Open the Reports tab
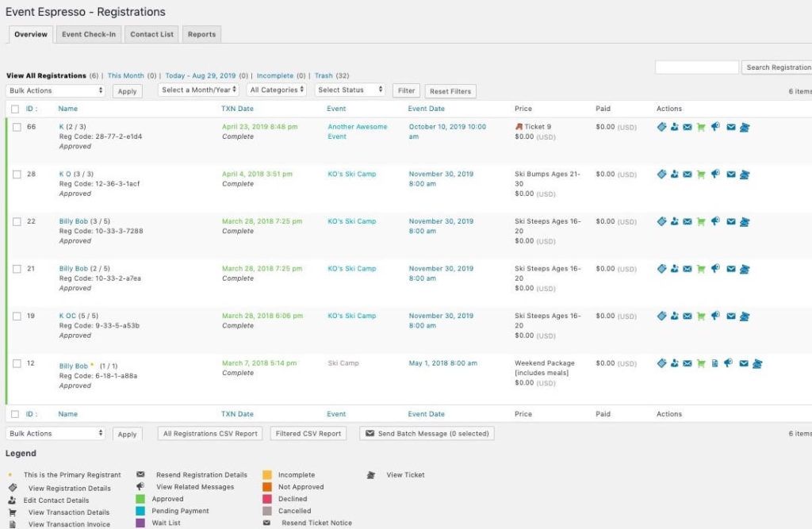 coord(201,34)
